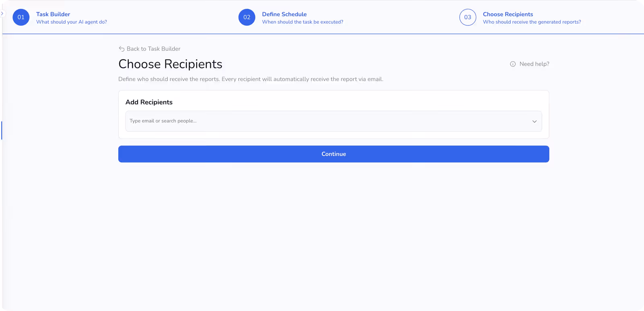Click 'What should your AI agent do?' subtitle
Image resolution: width=644 pixels, height=311 pixels.
pyautogui.click(x=72, y=22)
